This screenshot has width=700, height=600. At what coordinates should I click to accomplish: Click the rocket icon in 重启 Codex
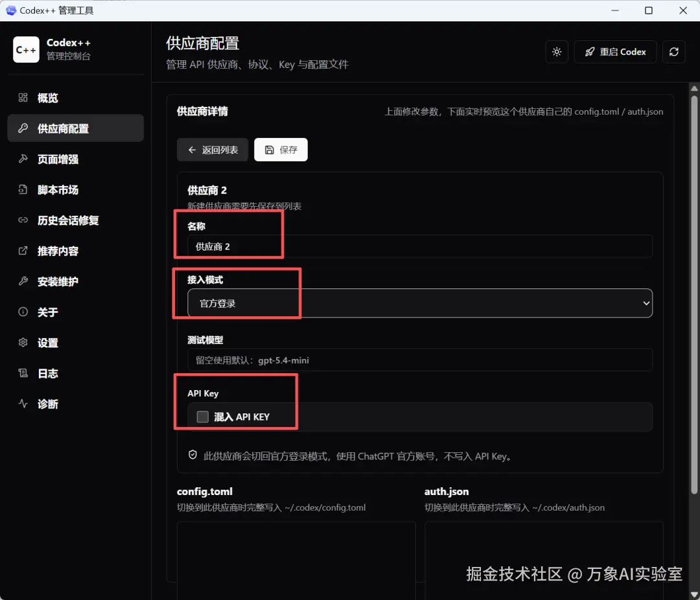590,52
